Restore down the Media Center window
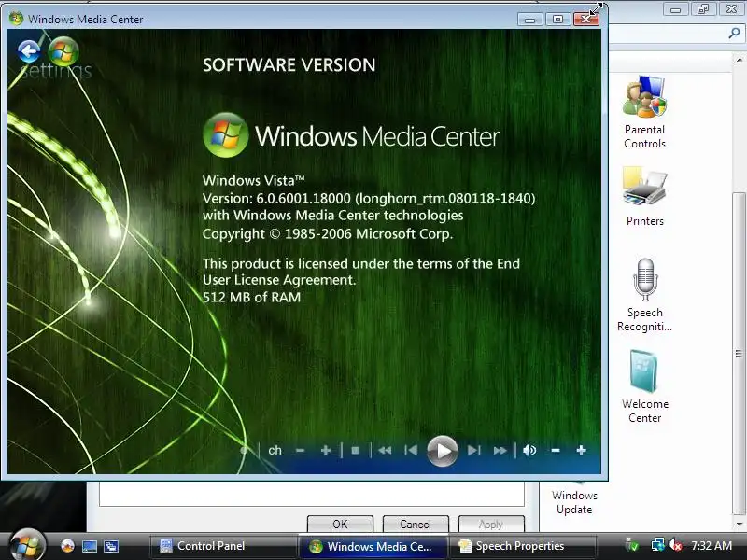The height and width of the screenshot is (560, 747). pyautogui.click(x=557, y=19)
